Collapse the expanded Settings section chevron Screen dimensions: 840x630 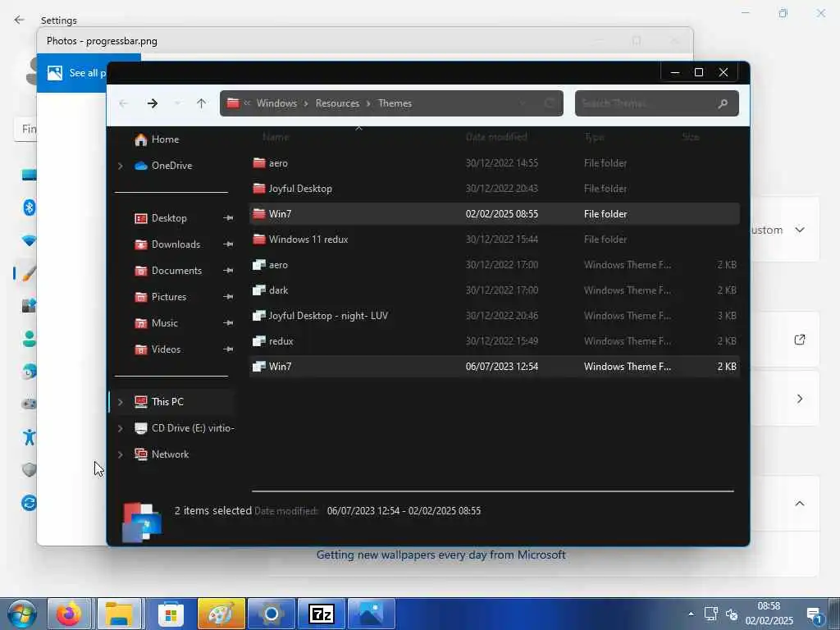(x=800, y=504)
